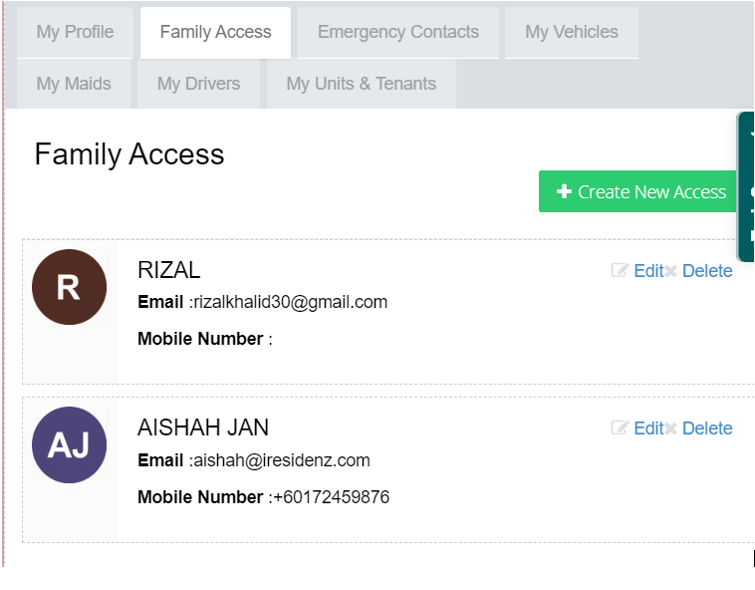Click the X delete icon for AISHAH JAN
This screenshot has width=755, height=590.
point(671,429)
